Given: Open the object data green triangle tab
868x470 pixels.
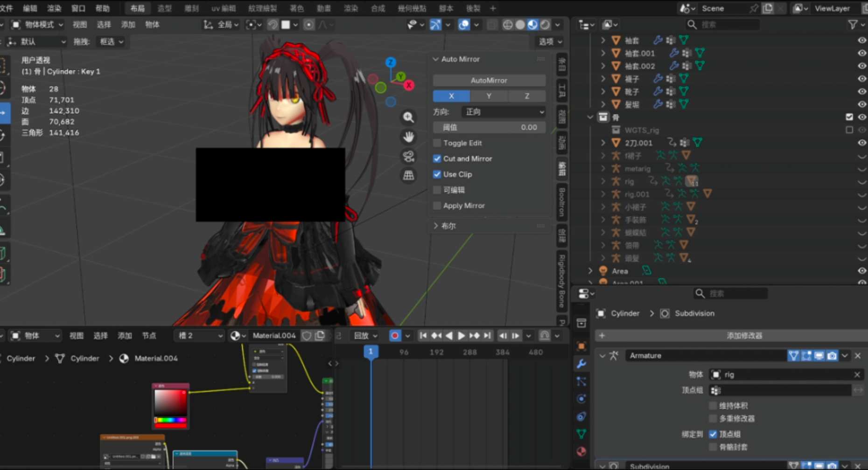Looking at the screenshot, I should (x=581, y=434).
